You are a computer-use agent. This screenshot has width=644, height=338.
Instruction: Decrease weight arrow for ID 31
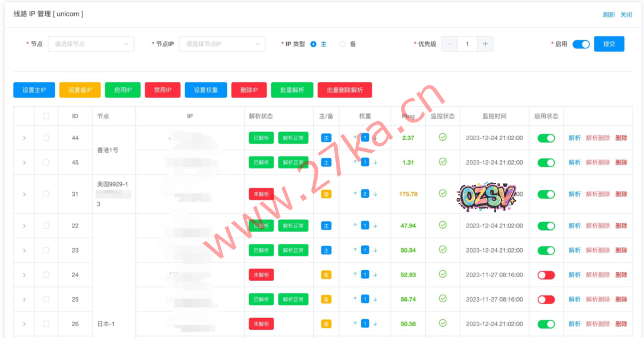(375, 194)
